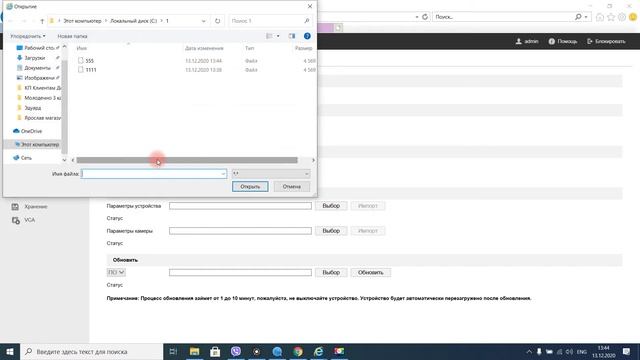Click the Открыть button in dialog
The width and height of the screenshot is (640, 360).
coord(250,187)
